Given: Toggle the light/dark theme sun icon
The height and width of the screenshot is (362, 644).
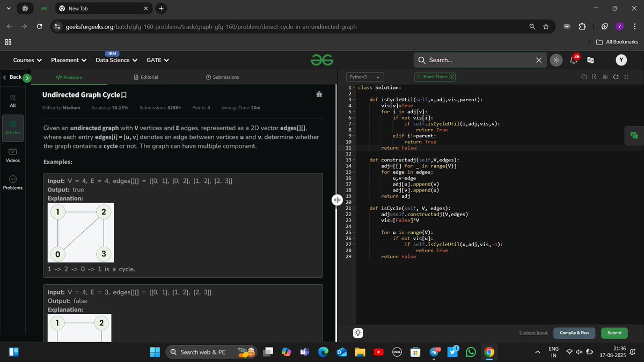Looking at the screenshot, I should click(556, 60).
